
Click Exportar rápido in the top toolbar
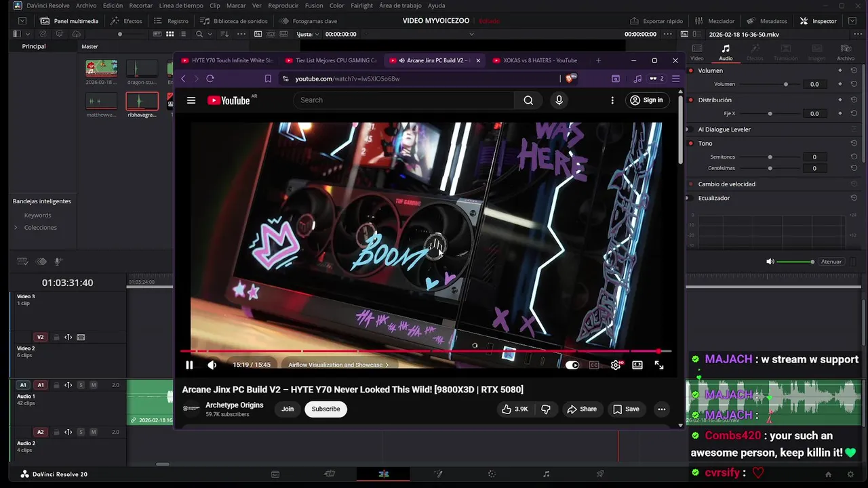tap(656, 21)
